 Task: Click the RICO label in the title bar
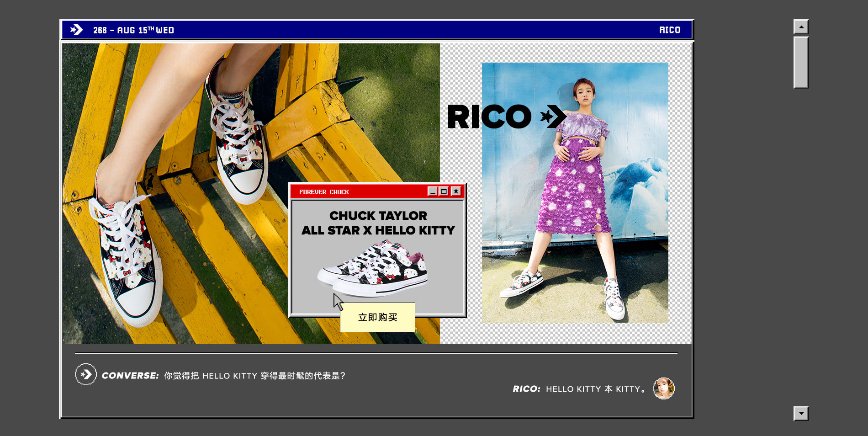coord(670,30)
